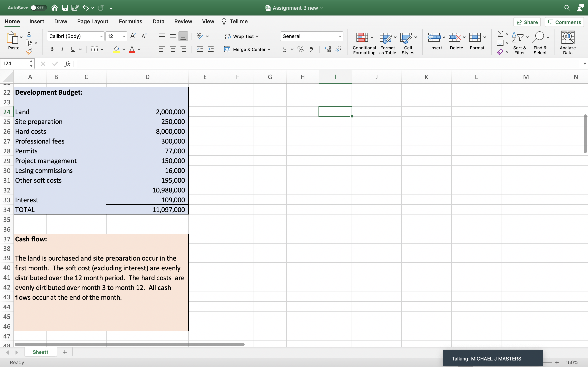This screenshot has height=367, width=588.
Task: Open the Calibri font name dropdown
Action: click(101, 36)
